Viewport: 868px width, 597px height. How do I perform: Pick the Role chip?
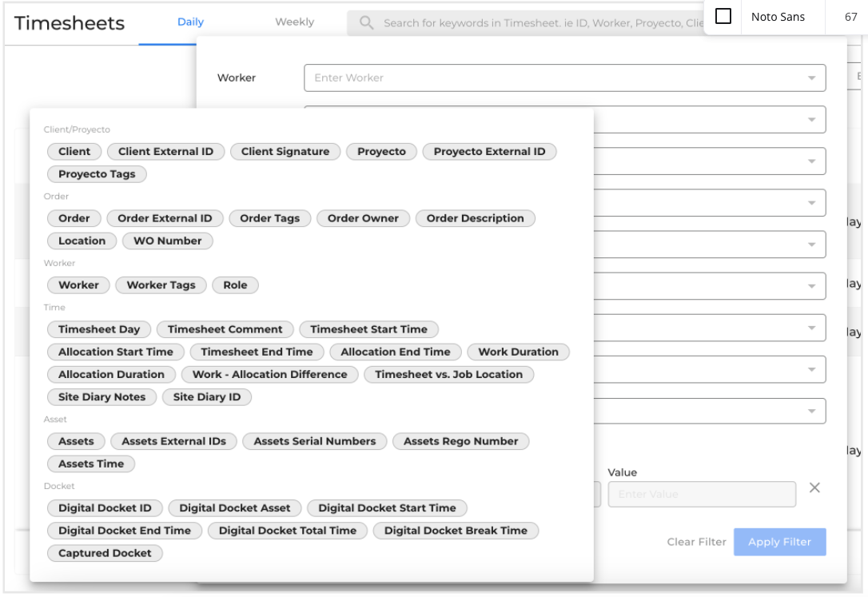[x=235, y=285]
